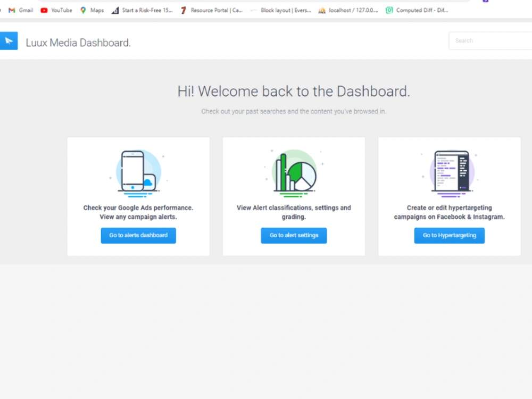Viewport: 532px width, 399px height.
Task: Open the Computed Diff bookmark
Action: coord(417,10)
